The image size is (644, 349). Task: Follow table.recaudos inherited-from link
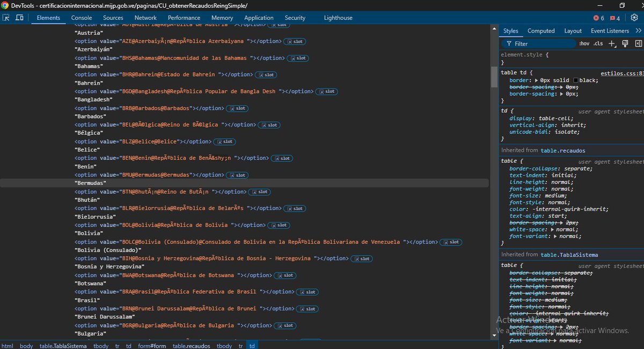coord(563,151)
